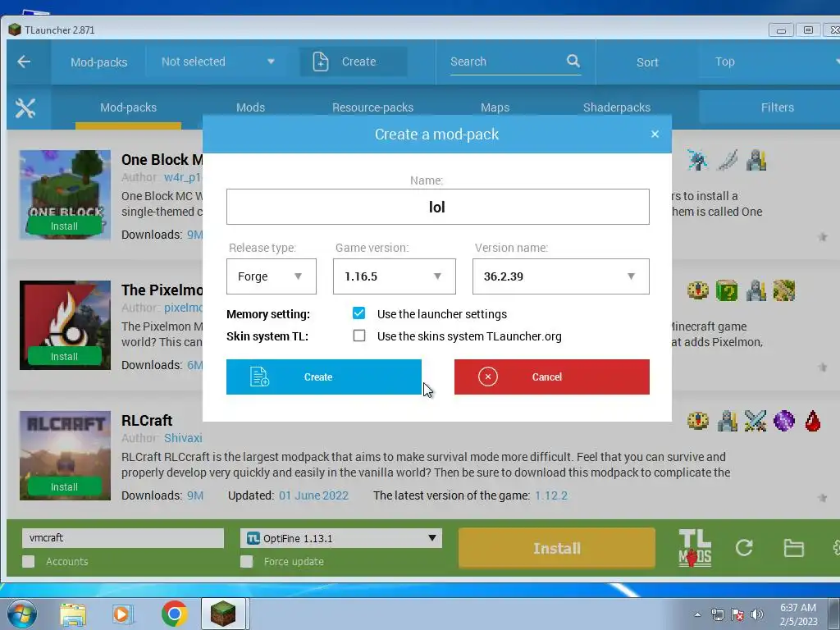Screen dimensions: 840x630
Task: Open the wrench and screwdriver settings icon
Action: [x=25, y=108]
